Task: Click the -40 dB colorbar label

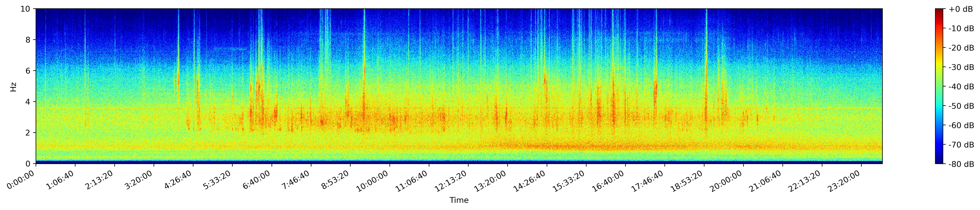Action: [961, 86]
